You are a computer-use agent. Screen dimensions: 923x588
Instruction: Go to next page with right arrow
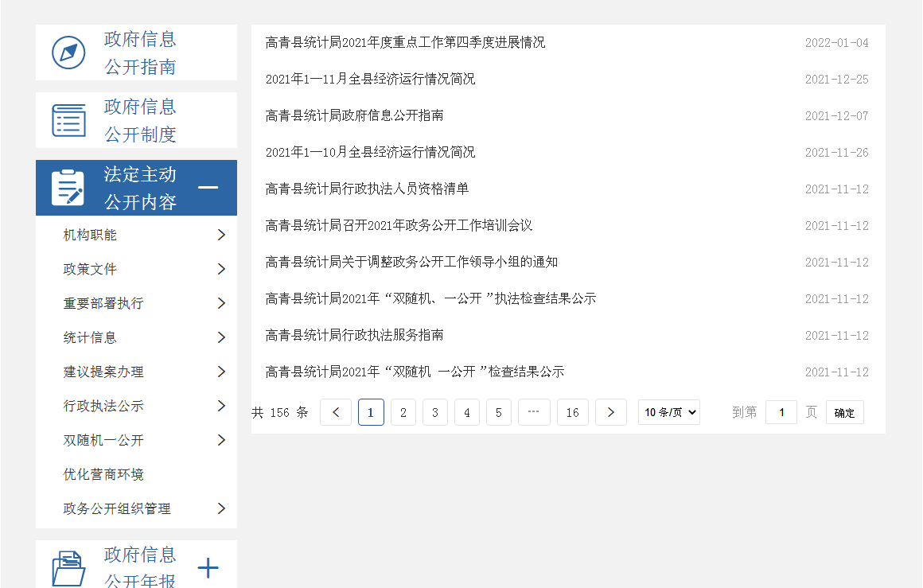(x=610, y=412)
